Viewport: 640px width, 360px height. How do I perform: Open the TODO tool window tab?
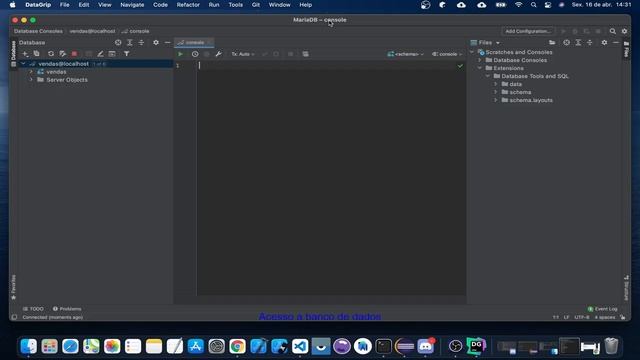click(33, 309)
